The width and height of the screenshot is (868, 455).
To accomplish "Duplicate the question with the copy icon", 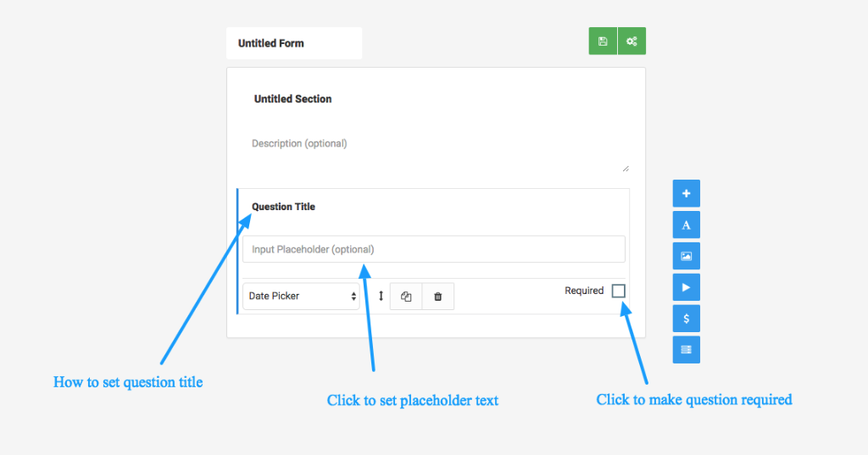I will 406,297.
